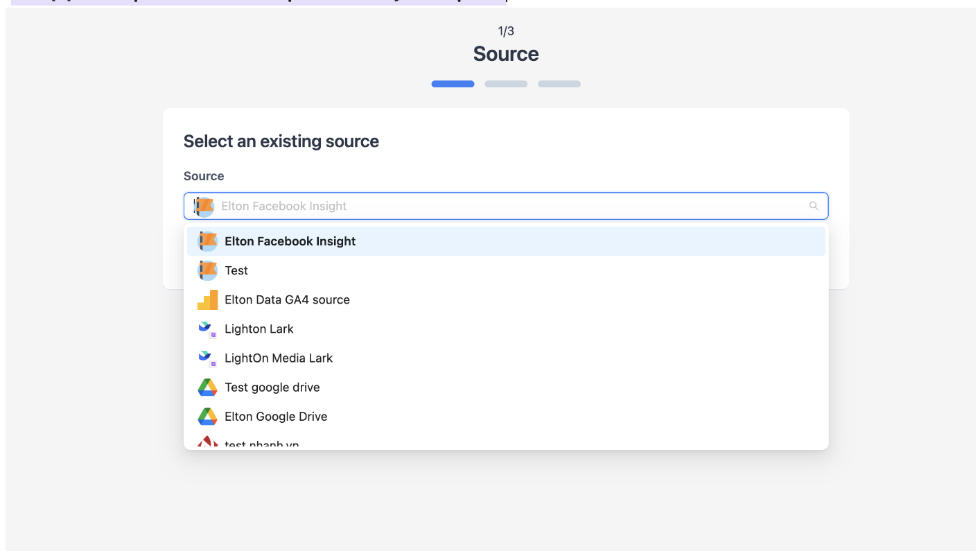Click the second step progress indicator

click(506, 84)
